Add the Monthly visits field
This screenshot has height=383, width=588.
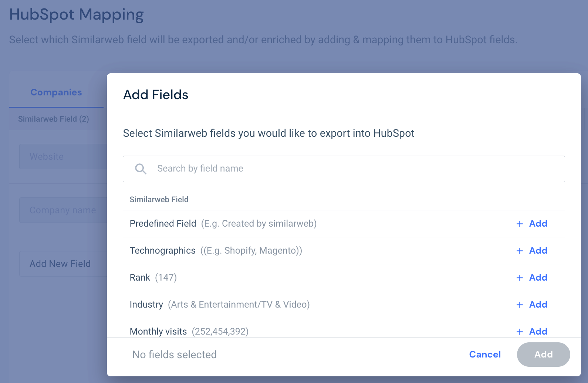pyautogui.click(x=532, y=332)
